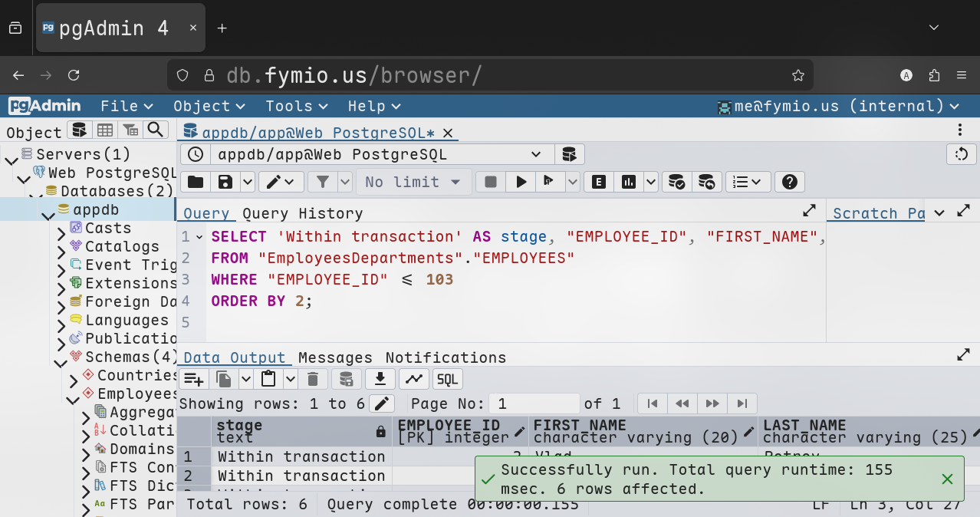The height and width of the screenshot is (517, 980).
Task: Open the No limit rows dropdown
Action: tap(413, 182)
